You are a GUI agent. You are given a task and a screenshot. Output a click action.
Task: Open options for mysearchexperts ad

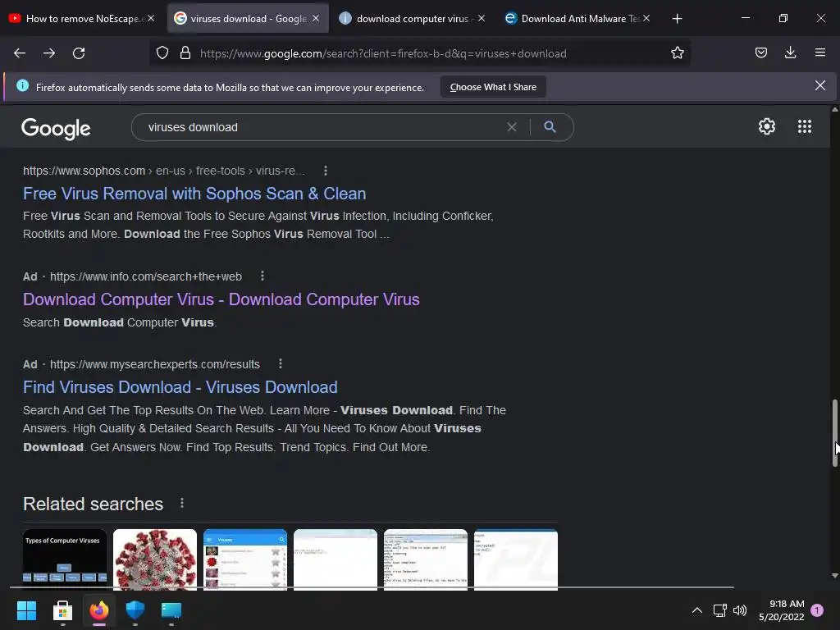pyautogui.click(x=281, y=363)
